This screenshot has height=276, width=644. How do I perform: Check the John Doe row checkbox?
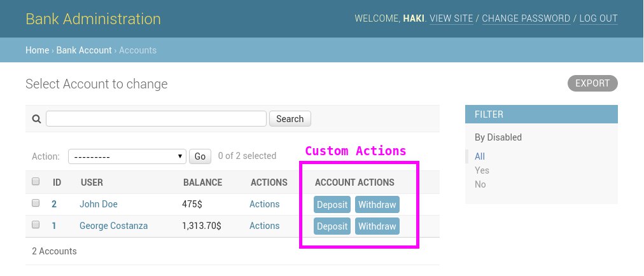pos(36,203)
